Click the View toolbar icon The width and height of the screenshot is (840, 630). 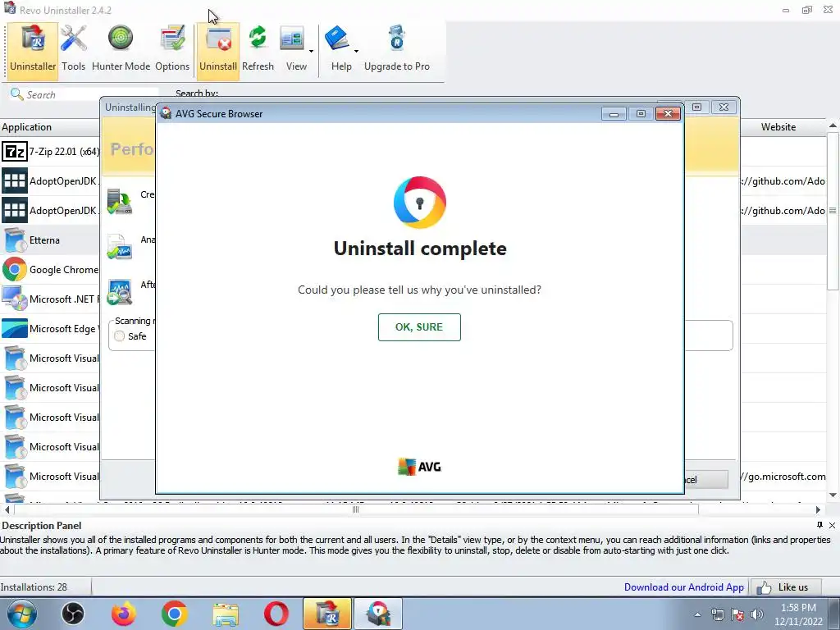(x=293, y=48)
